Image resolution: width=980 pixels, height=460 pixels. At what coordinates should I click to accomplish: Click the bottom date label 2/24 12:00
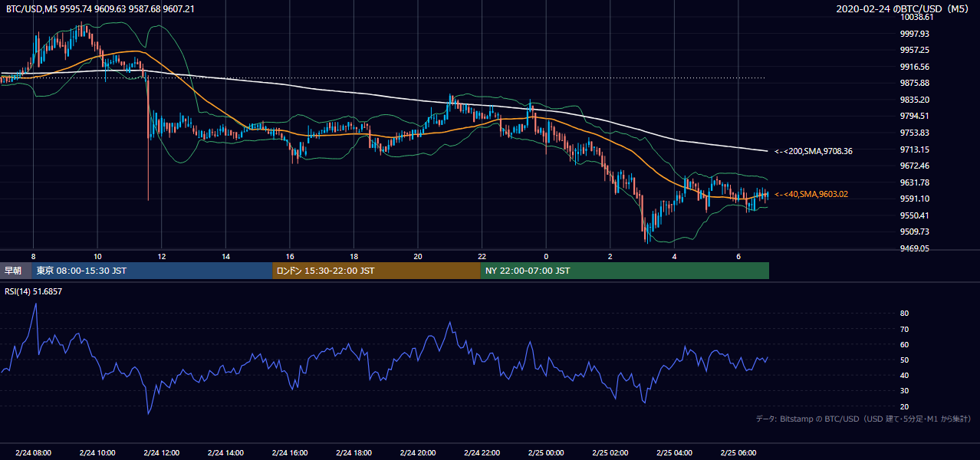(x=161, y=453)
